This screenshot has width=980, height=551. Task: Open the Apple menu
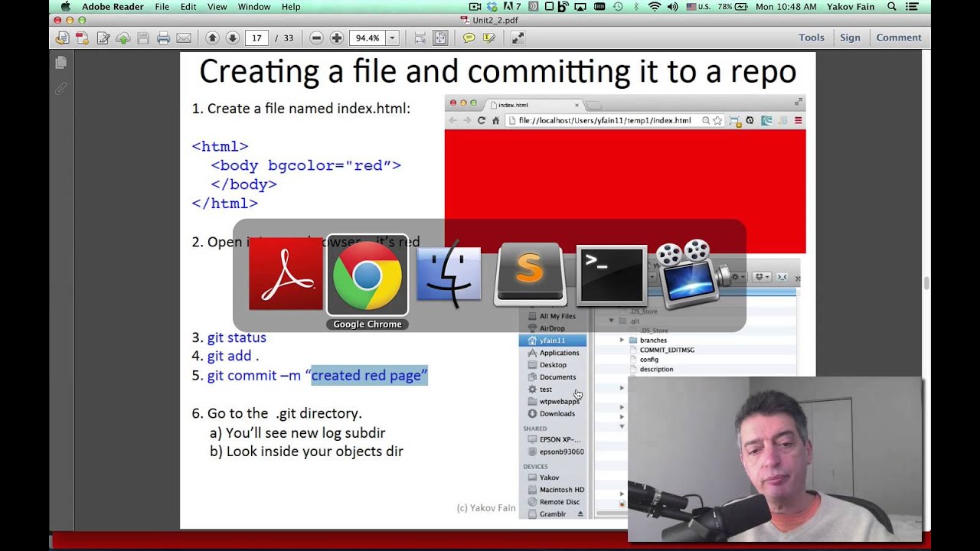(66, 7)
